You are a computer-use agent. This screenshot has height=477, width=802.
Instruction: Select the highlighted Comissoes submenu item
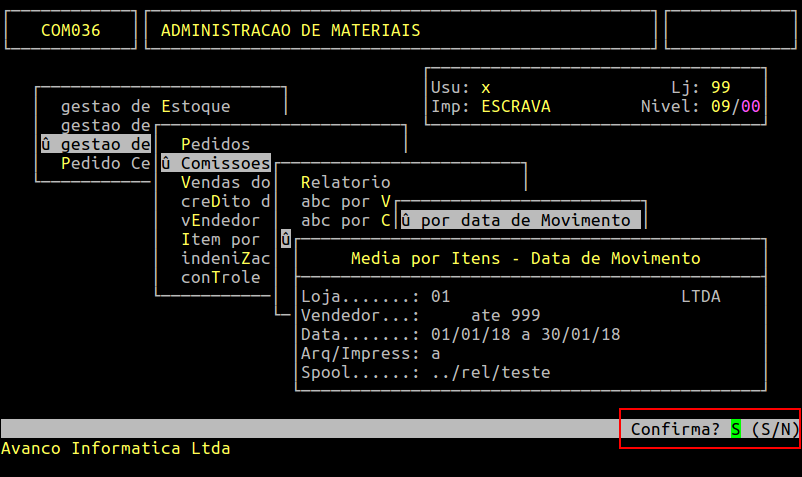coord(215,163)
